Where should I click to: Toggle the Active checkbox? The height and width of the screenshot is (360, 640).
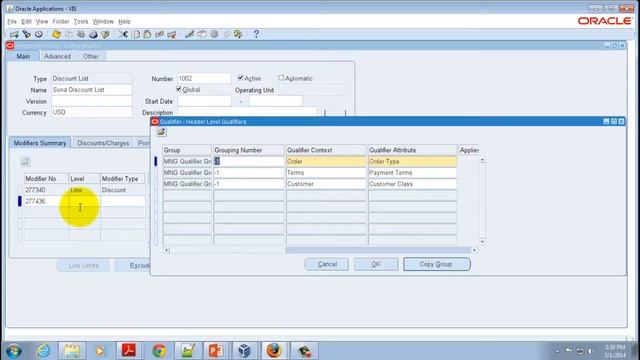pyautogui.click(x=240, y=78)
